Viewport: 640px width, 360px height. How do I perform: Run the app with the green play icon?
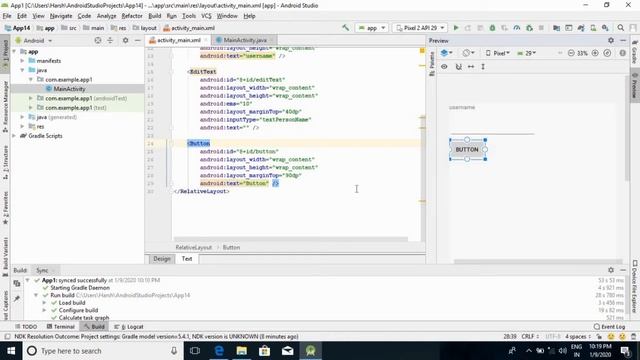pos(456,28)
